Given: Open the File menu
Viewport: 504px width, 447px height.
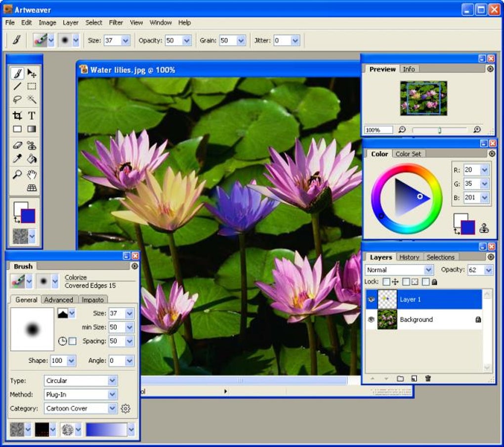Looking at the screenshot, I should point(10,23).
